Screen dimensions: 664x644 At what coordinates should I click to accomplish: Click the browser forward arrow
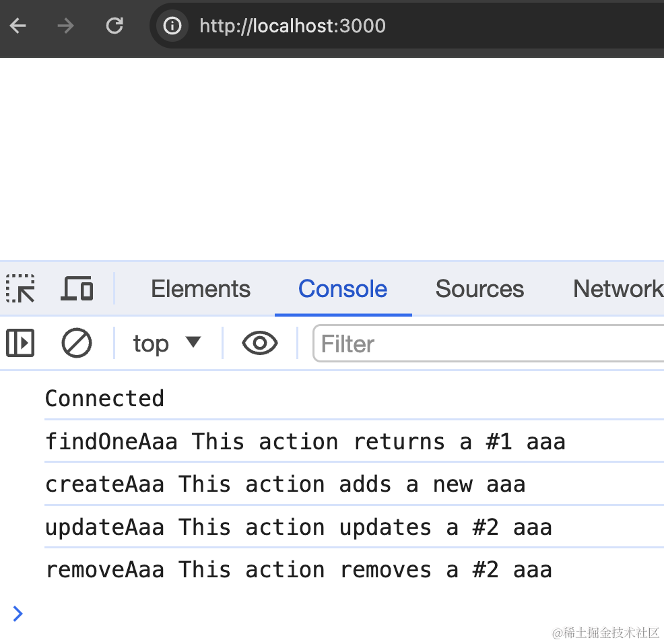pos(66,26)
